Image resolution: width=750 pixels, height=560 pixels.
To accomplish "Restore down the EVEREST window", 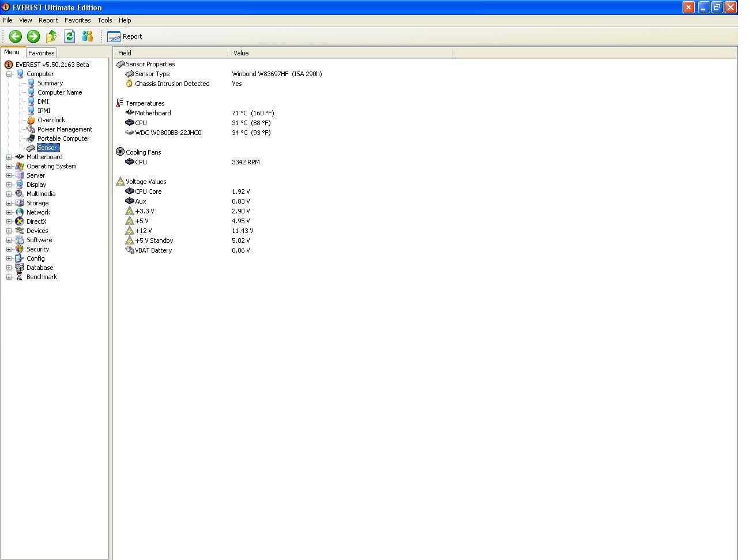I will point(717,7).
